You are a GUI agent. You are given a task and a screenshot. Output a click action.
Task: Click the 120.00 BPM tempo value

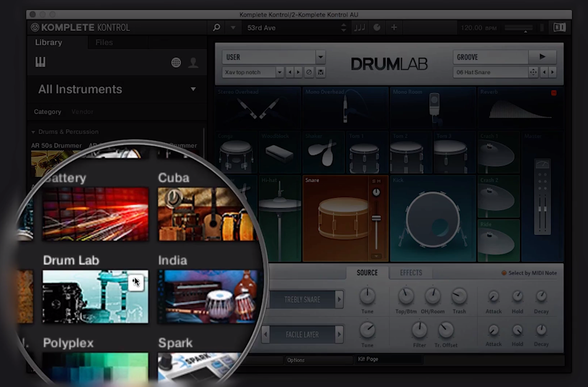(x=478, y=28)
